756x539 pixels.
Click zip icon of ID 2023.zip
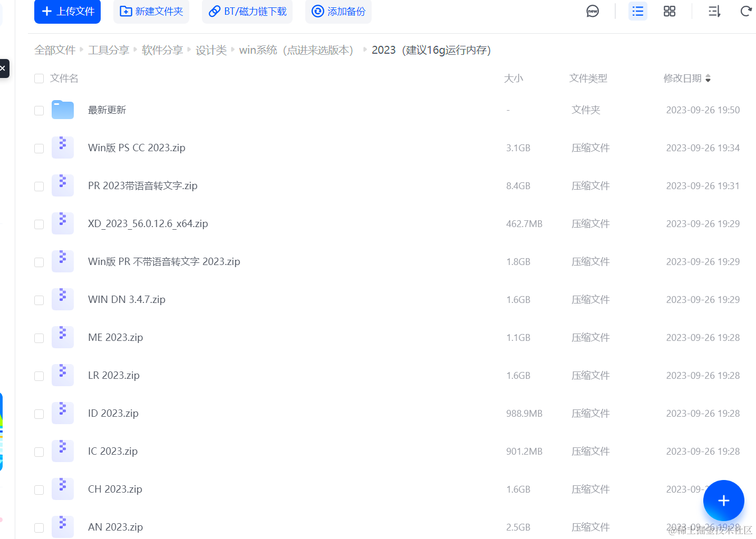pos(63,413)
